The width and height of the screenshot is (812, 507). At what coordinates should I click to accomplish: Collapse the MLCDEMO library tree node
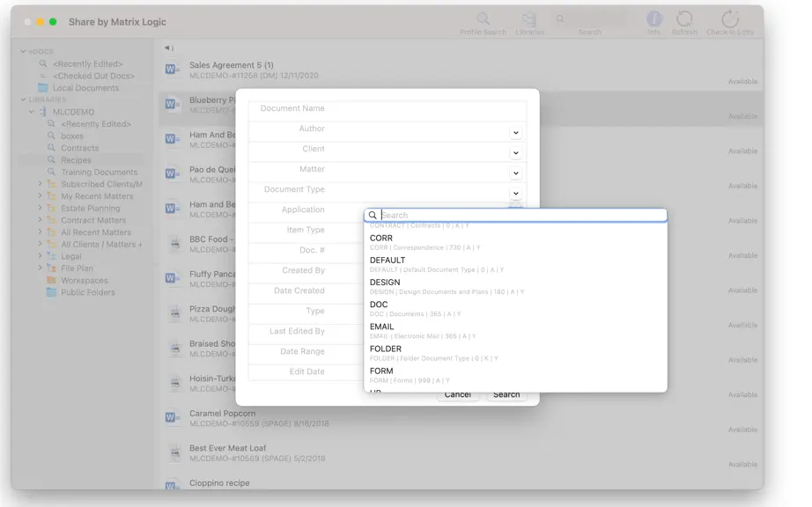[x=32, y=111]
